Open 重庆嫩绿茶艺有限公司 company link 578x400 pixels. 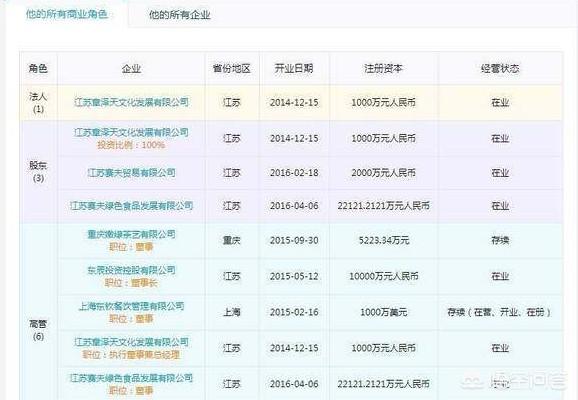tap(131, 234)
